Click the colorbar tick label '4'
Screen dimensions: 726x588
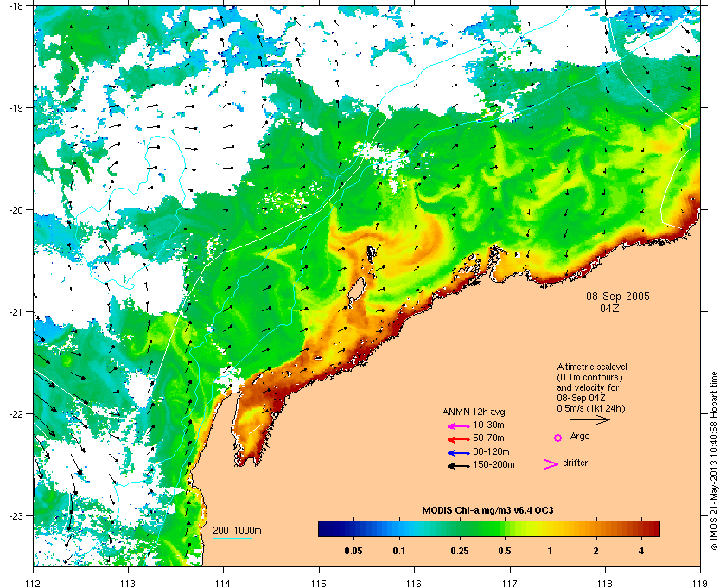[x=641, y=551]
